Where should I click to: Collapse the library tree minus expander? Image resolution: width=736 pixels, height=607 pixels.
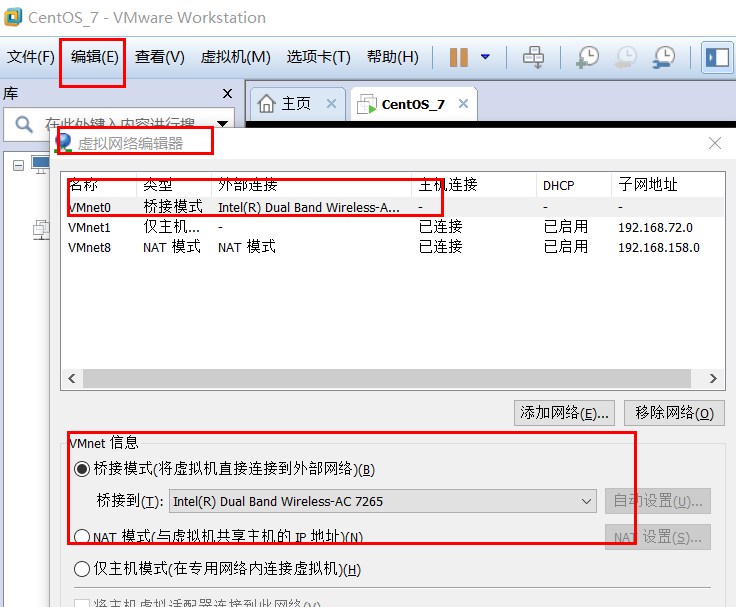coord(18,165)
